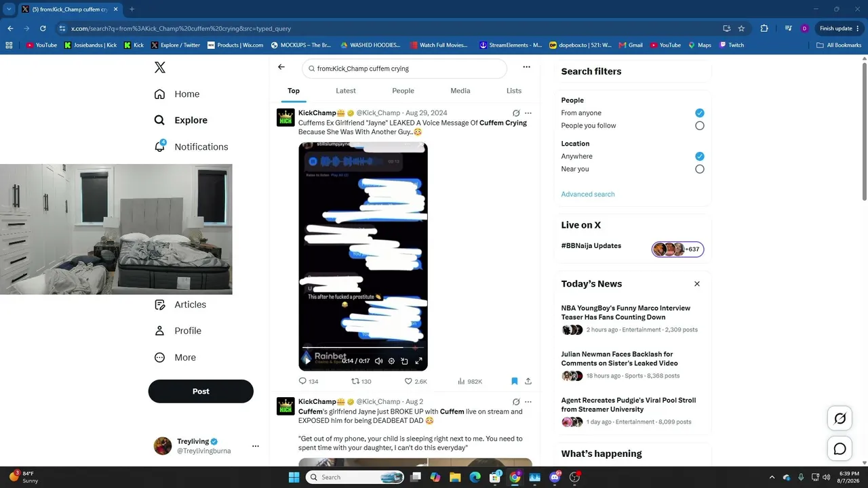Switch to the Top results tab
This screenshot has width=868, height=488.
point(294,91)
